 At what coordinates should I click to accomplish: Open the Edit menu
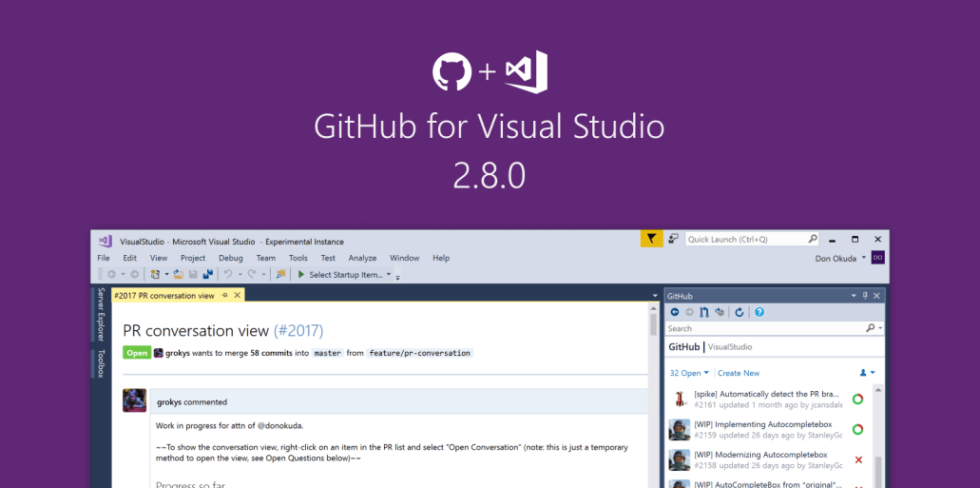click(130, 258)
